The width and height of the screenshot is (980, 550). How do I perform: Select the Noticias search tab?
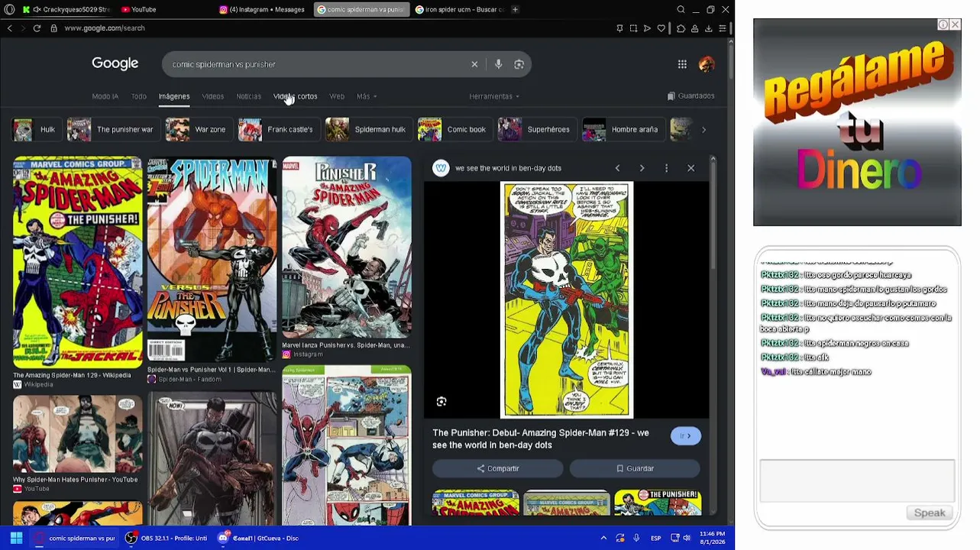point(248,96)
